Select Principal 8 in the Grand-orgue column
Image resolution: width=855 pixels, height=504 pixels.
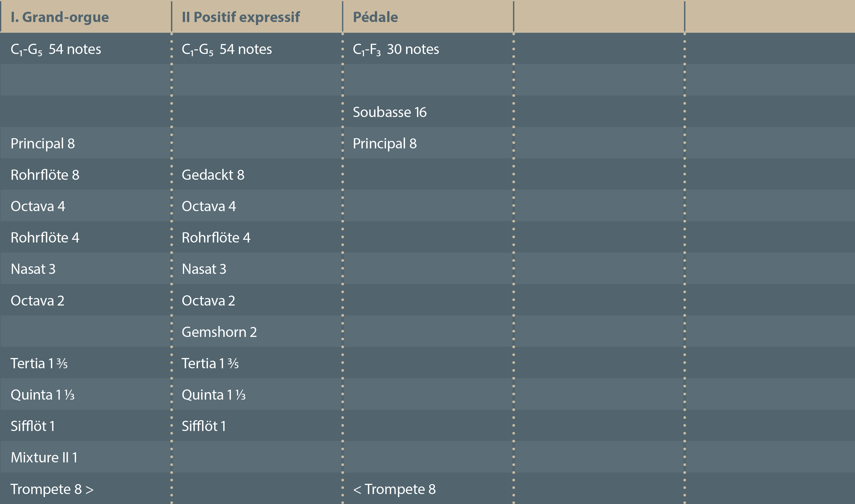coord(43,143)
